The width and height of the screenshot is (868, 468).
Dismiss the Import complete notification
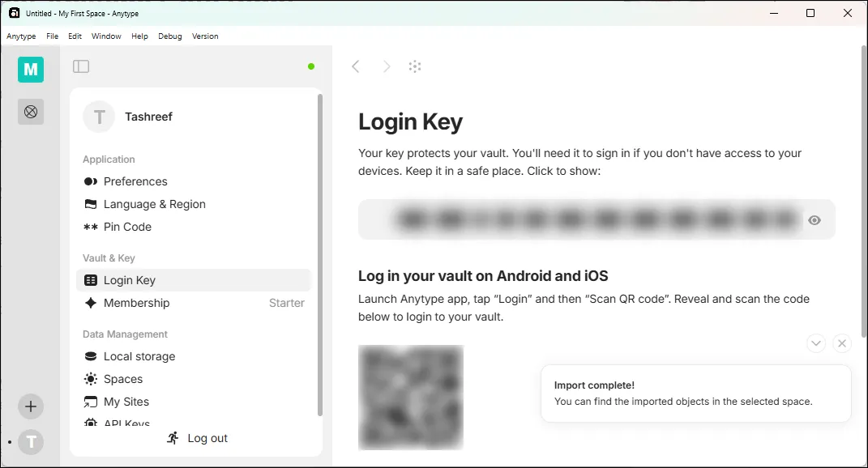(x=842, y=343)
